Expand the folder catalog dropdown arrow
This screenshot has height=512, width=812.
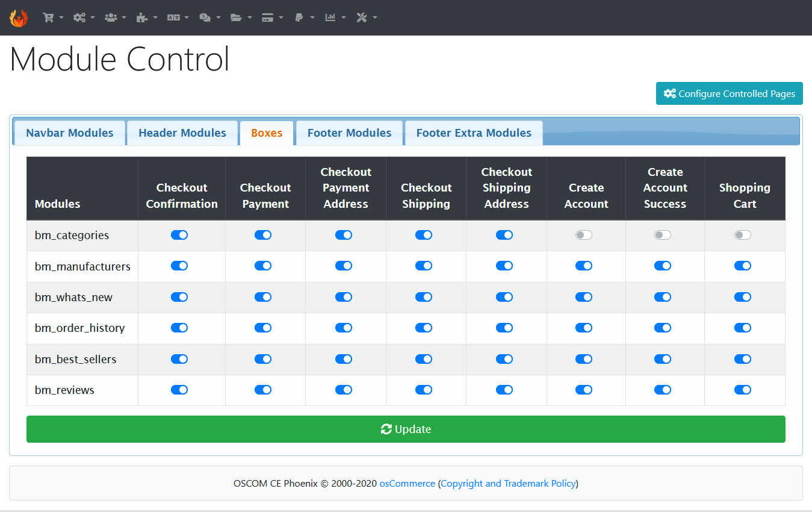click(x=250, y=17)
